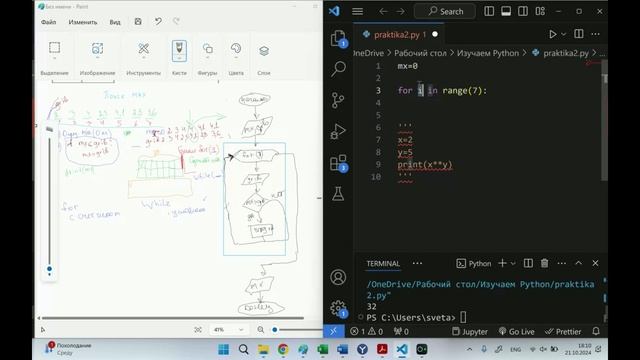The height and width of the screenshot is (360, 640).
Task: Open Paint Файл menu
Action: click(x=49, y=22)
